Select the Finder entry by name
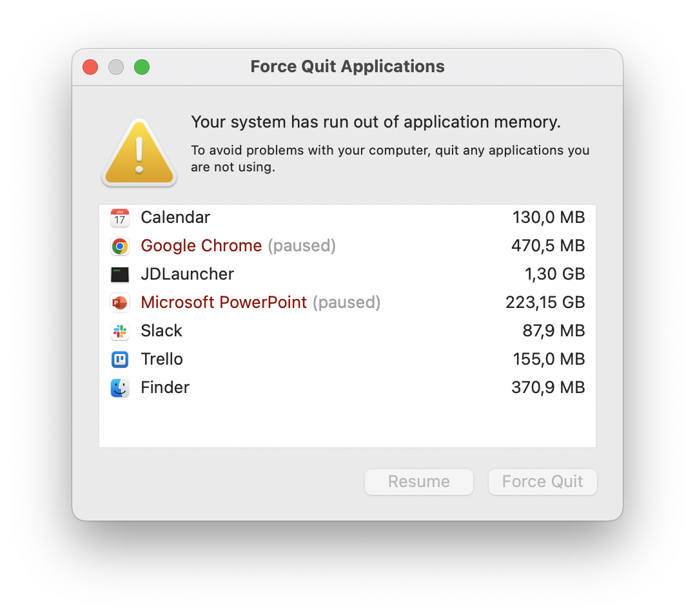The image size is (695, 616). click(x=165, y=387)
